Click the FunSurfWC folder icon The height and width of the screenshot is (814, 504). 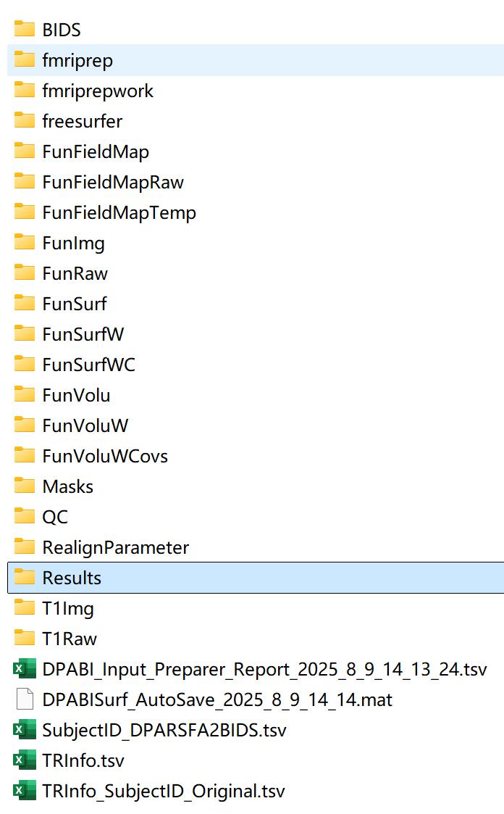pyautogui.click(x=25, y=364)
